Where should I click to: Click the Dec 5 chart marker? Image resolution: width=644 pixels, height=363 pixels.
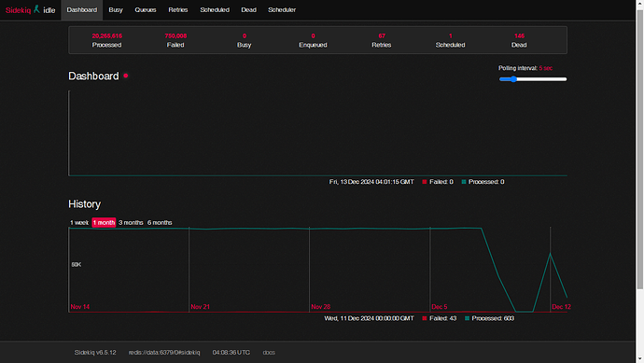[x=439, y=307]
